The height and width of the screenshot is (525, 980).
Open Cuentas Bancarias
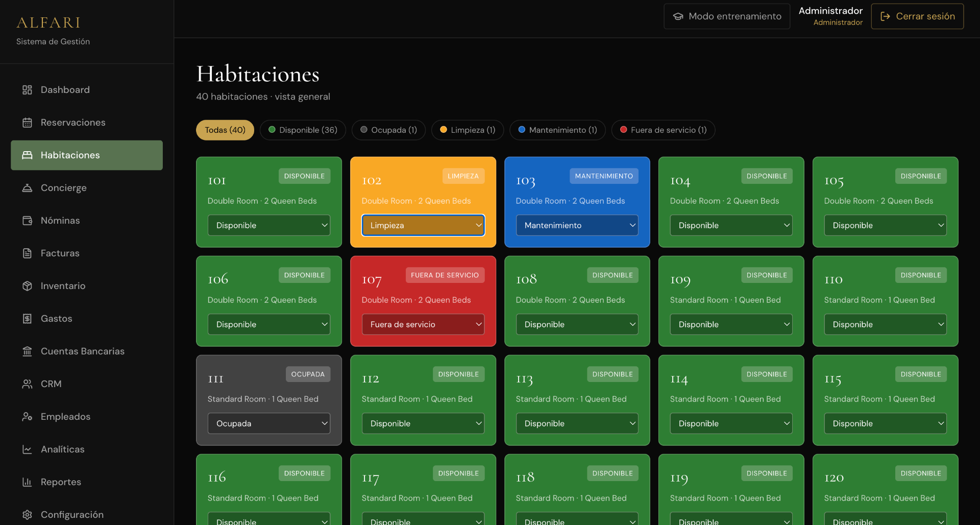tap(87, 351)
